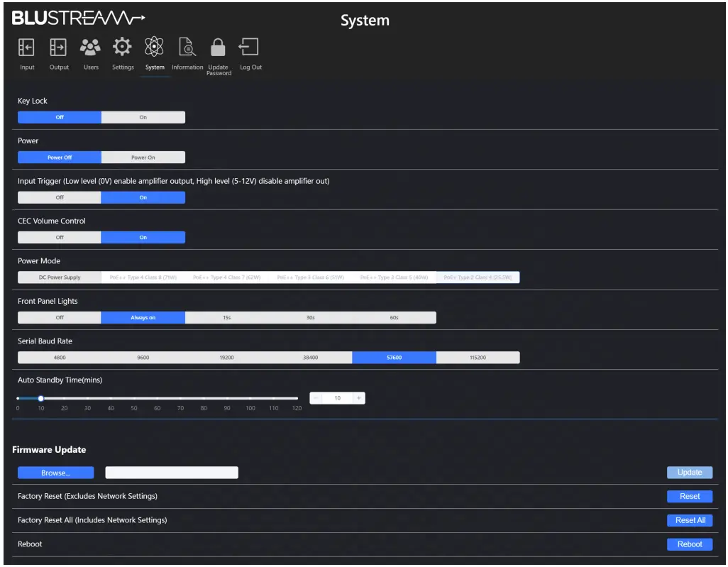Turn Input Trigger Off
The width and height of the screenshot is (728, 567).
point(60,197)
